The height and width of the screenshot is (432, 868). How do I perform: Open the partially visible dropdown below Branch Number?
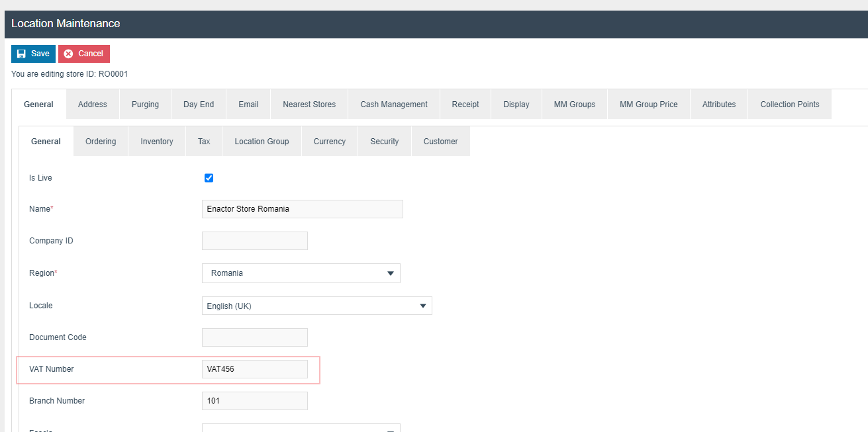pos(301,428)
